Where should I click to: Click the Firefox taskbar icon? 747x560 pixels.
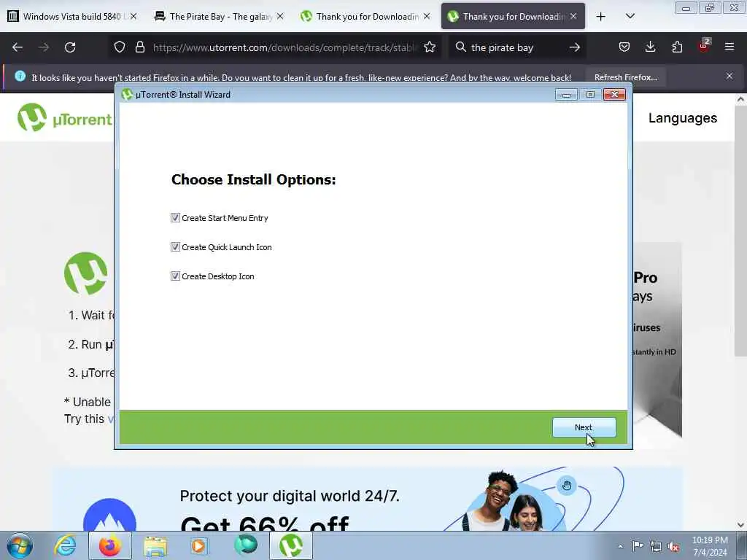[x=110, y=545]
